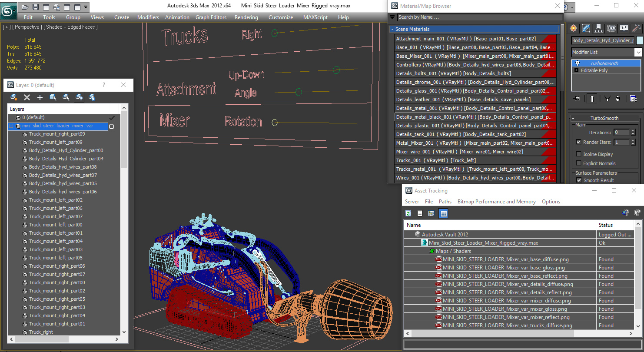
Task: Open the Create command panel tab
Action: pos(574,28)
